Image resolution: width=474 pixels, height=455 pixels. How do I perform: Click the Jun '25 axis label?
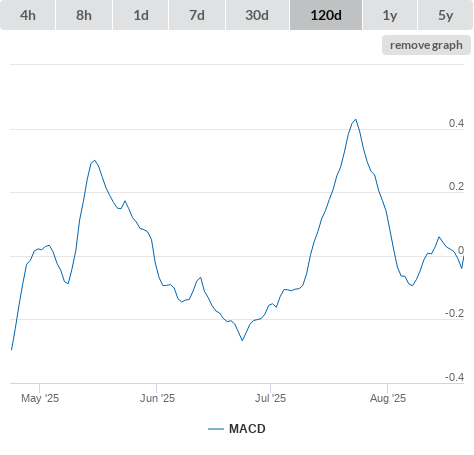pyautogui.click(x=157, y=398)
